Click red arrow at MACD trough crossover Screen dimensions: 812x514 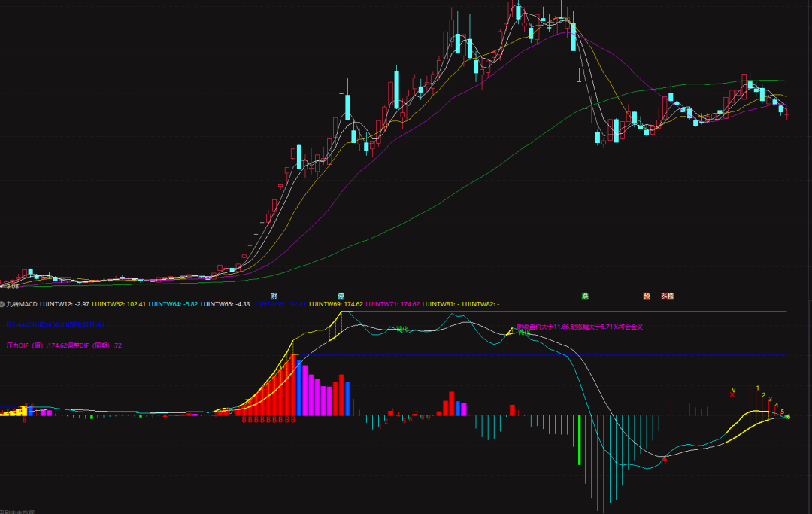point(665,459)
